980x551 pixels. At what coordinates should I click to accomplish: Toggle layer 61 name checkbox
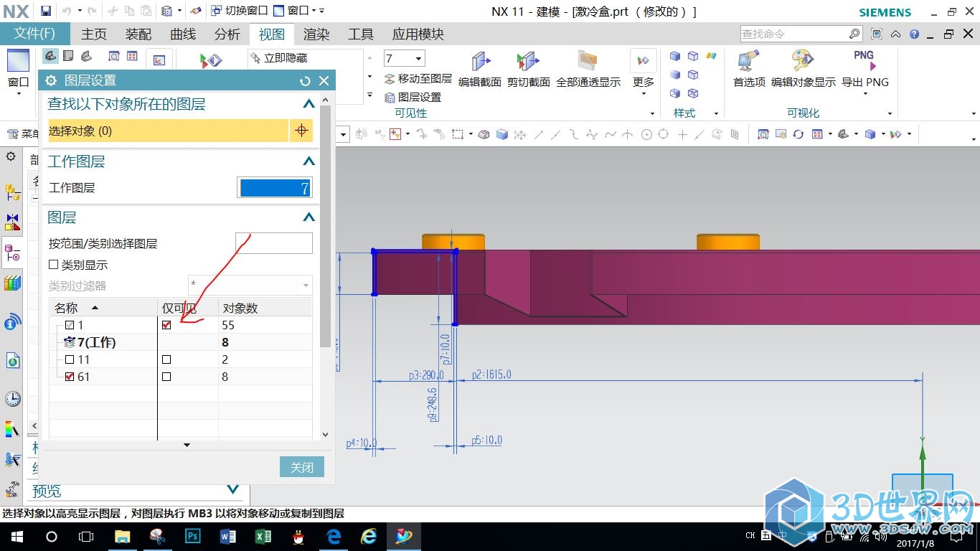tap(70, 377)
